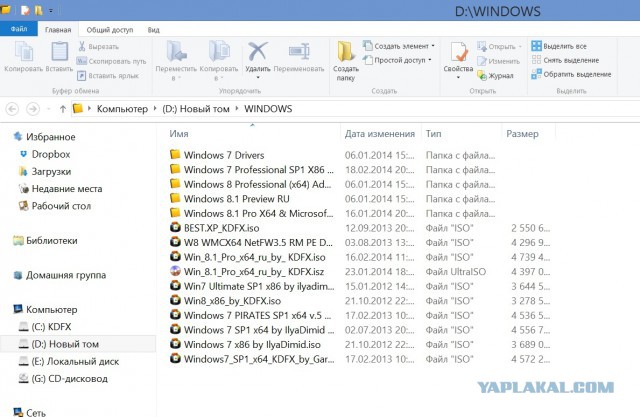Open recent locations dropdown arrow
Viewport: 640px width, 417px height.
click(x=49, y=109)
